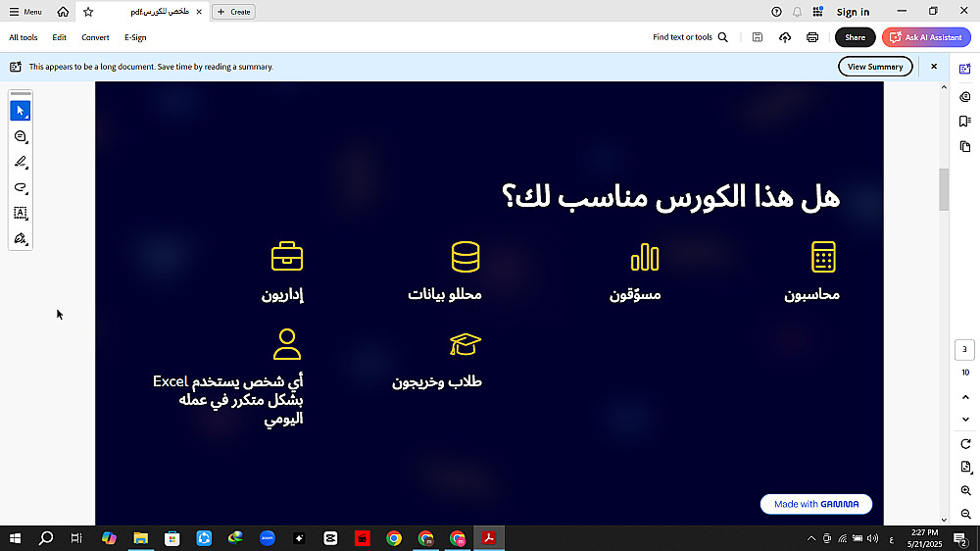
Task: Open the Adobe apps grid icon
Action: [x=817, y=12]
